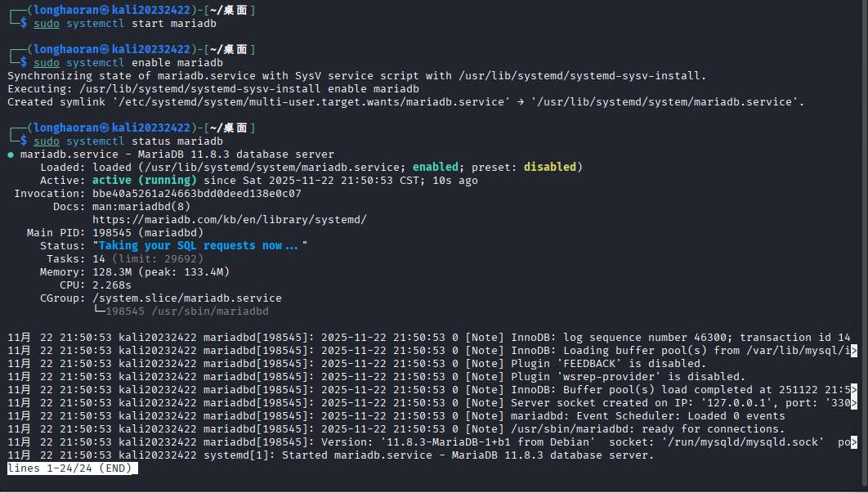The height and width of the screenshot is (493, 868).
Task: Click the 'Created symlink' output line
Action: [x=405, y=102]
